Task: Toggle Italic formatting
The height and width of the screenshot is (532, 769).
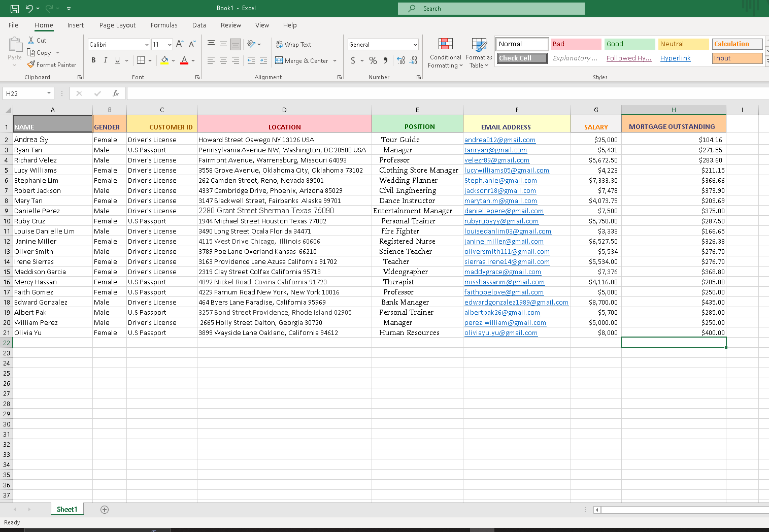Action: tap(106, 60)
